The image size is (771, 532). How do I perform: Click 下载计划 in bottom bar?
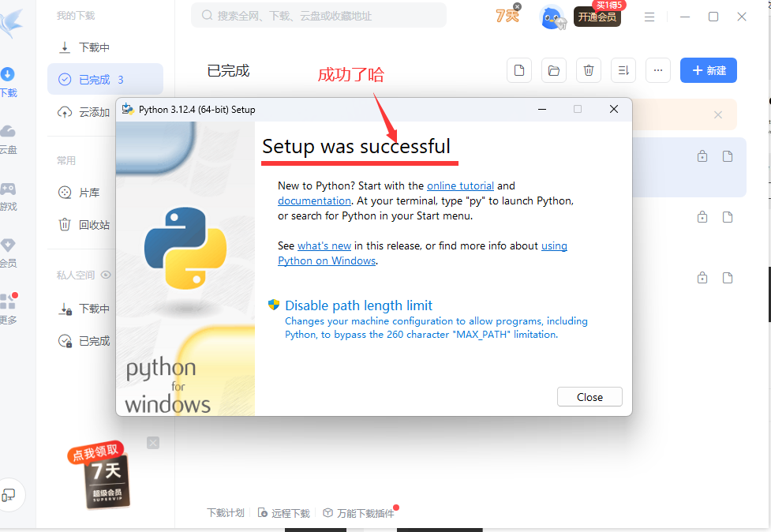tap(225, 513)
